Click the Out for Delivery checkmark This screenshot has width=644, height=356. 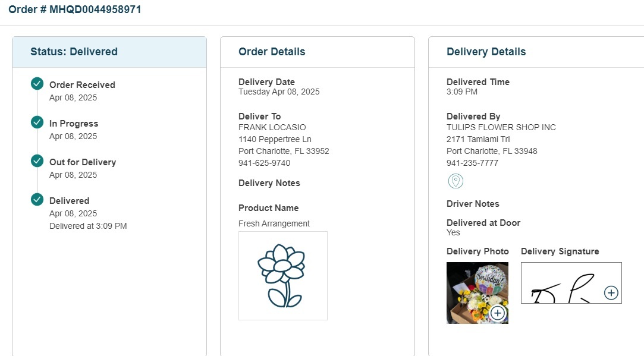tap(37, 160)
